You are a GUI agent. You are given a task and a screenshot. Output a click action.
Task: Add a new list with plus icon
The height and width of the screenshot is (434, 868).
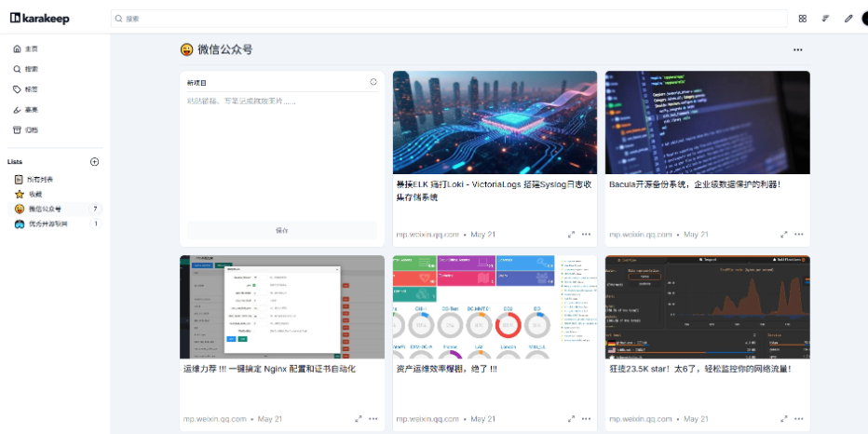pyautogui.click(x=94, y=162)
